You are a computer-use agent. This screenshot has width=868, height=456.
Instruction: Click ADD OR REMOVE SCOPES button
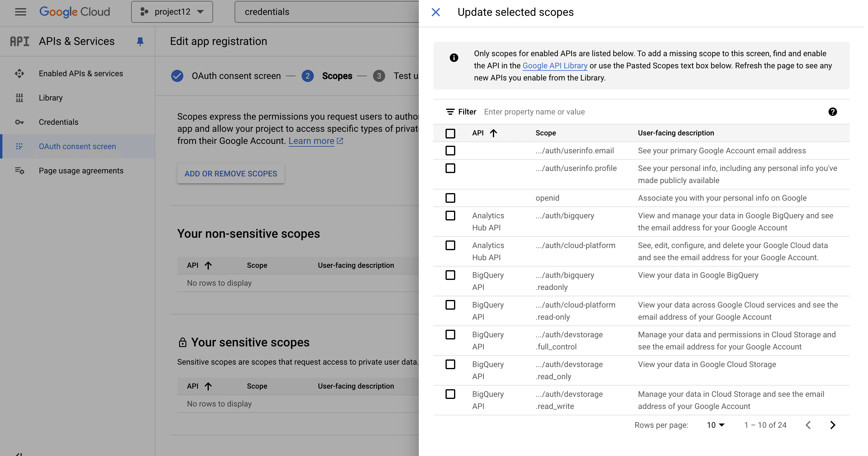tap(231, 174)
